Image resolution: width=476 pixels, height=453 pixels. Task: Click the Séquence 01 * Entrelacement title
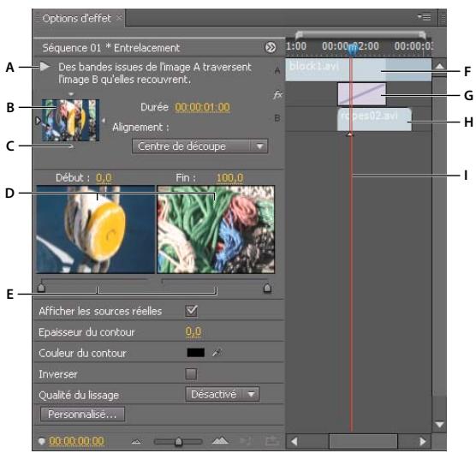(110, 48)
